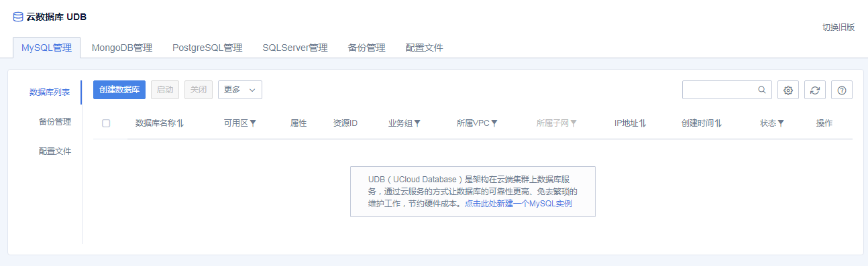Open the top 配置文件 tab
The image size is (868, 266).
pyautogui.click(x=425, y=48)
